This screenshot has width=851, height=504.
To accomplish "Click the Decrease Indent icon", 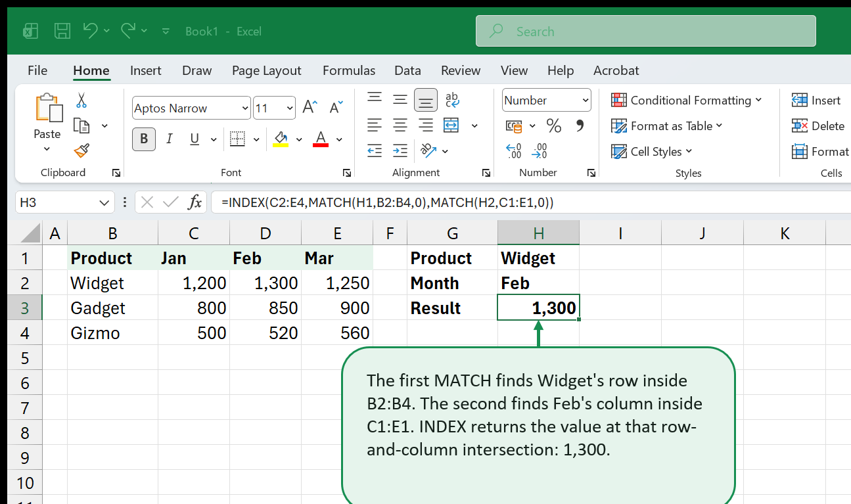I will click(375, 150).
